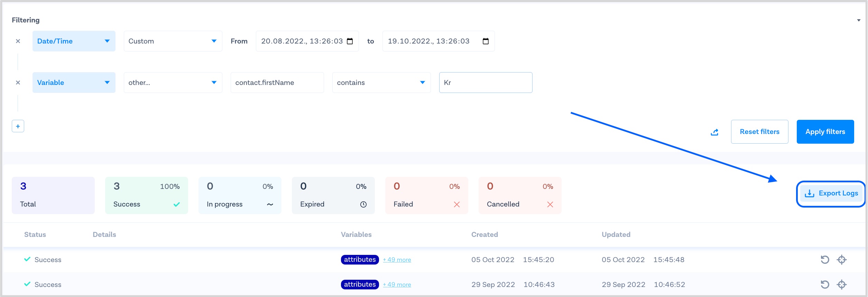
Task: Click target icon on 29 Sep row
Action: (842, 285)
